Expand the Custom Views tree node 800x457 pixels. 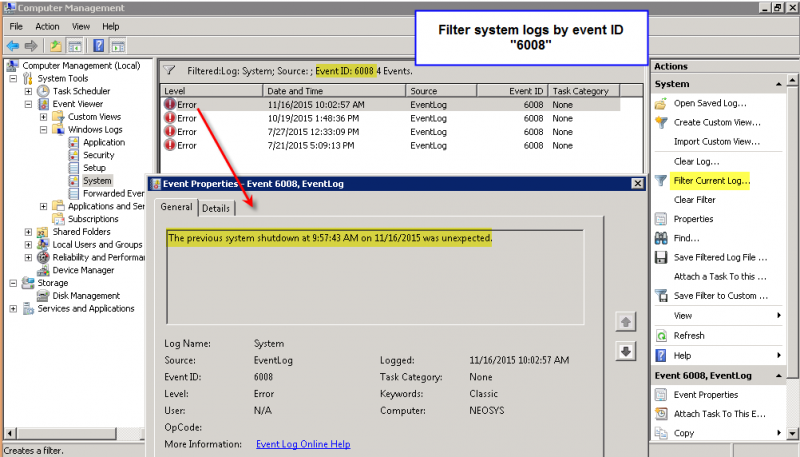point(44,117)
